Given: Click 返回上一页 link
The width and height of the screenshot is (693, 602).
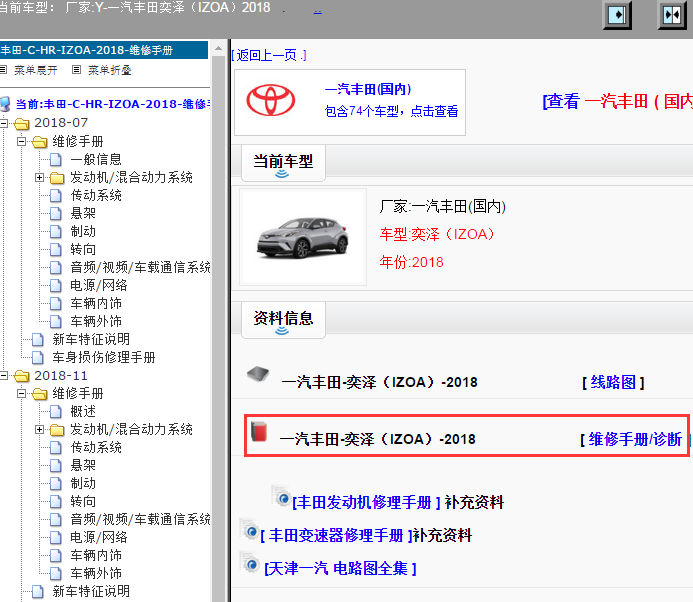Looking at the screenshot, I should (x=269, y=55).
